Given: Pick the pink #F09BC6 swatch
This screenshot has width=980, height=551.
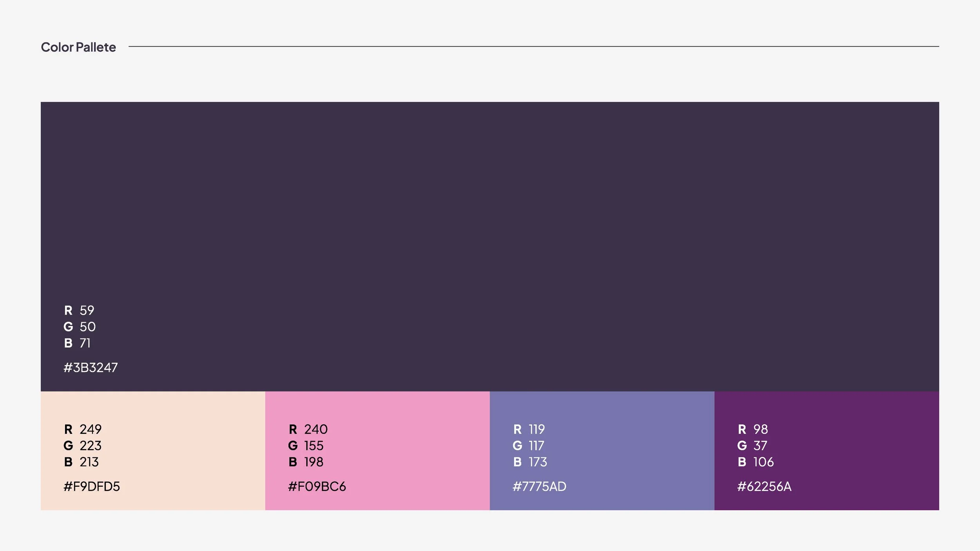Looking at the screenshot, I should pyautogui.click(x=377, y=451).
